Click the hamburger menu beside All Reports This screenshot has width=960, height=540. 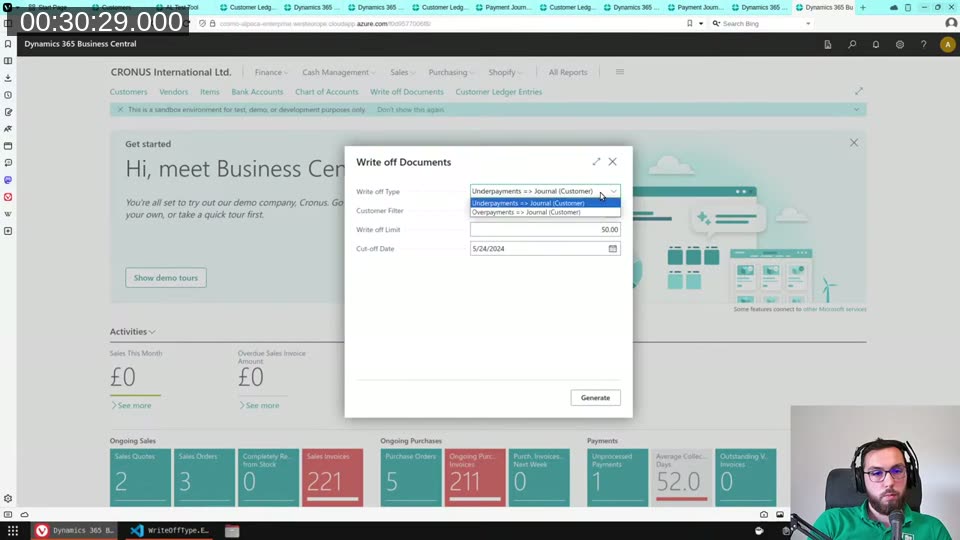[620, 72]
